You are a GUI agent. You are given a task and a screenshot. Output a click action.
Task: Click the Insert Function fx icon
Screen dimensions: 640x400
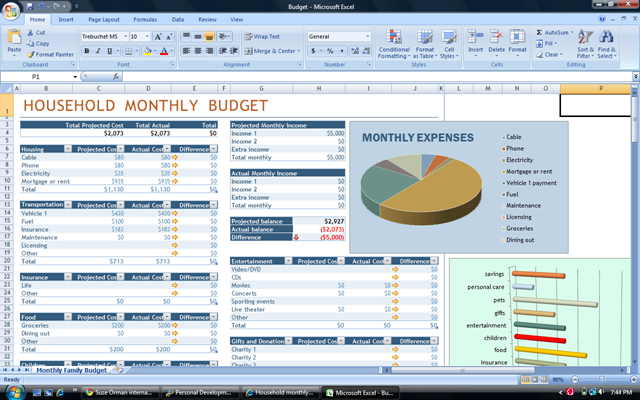coord(116,76)
